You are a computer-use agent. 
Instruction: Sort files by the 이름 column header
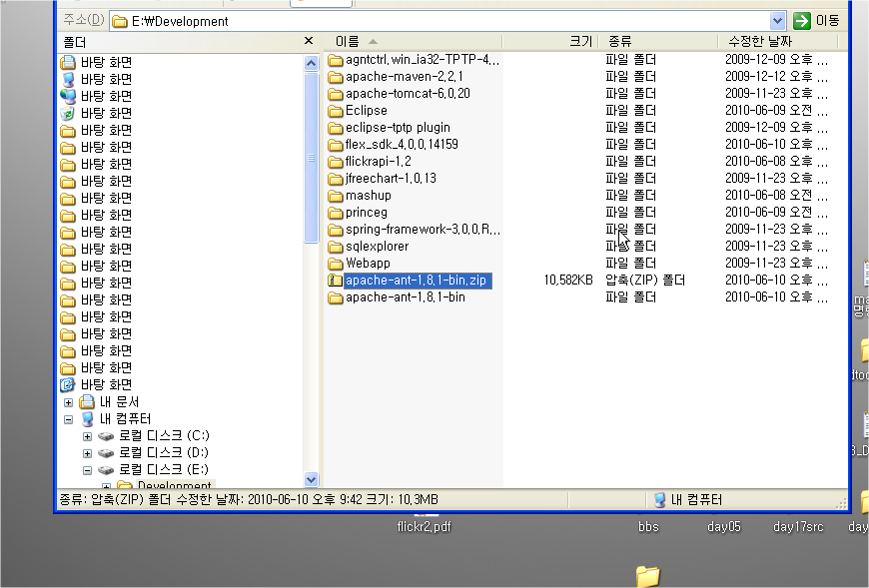[x=413, y=42]
